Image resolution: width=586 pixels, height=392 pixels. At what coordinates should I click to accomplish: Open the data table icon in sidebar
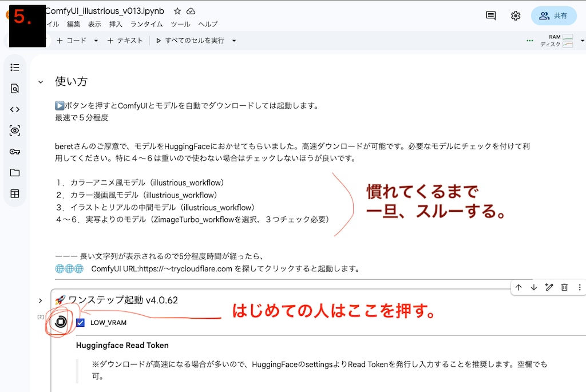coord(15,194)
